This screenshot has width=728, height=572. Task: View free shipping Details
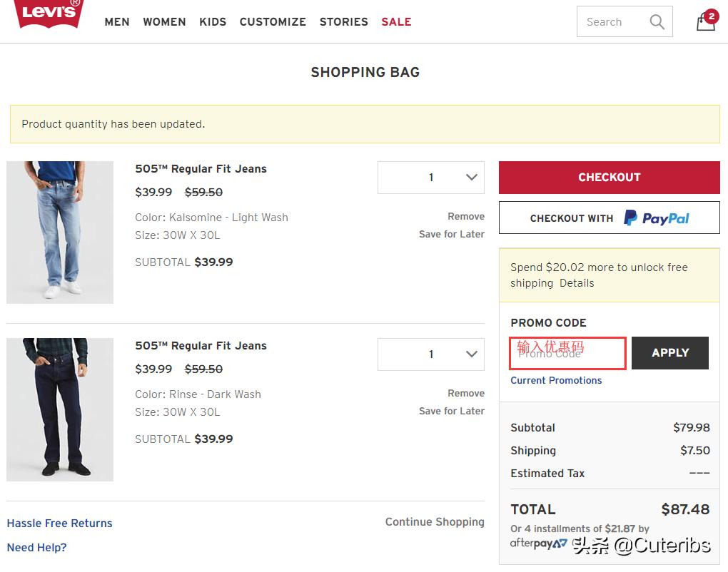(x=577, y=283)
